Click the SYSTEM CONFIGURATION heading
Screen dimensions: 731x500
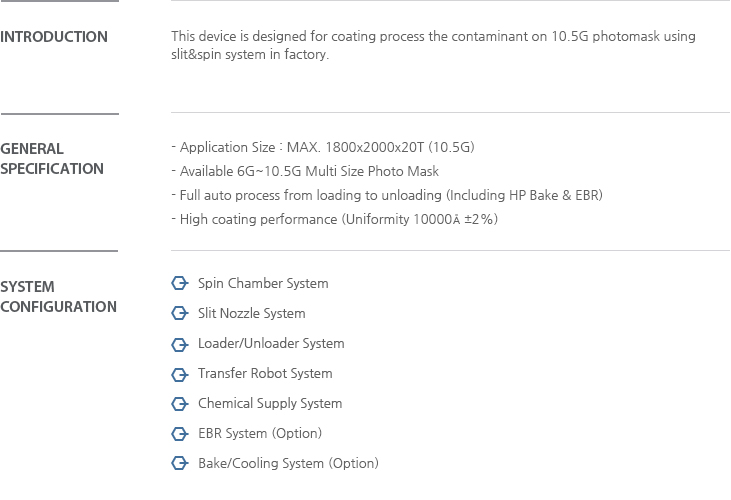pyautogui.click(x=58, y=296)
